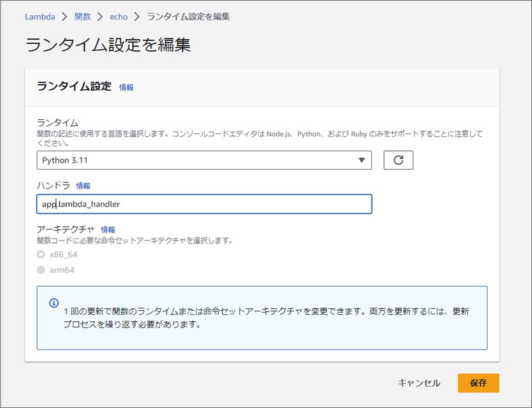Screen dimensions: 532x408
Task: Go to Lambda in the breadcrumb
Action: [40, 17]
